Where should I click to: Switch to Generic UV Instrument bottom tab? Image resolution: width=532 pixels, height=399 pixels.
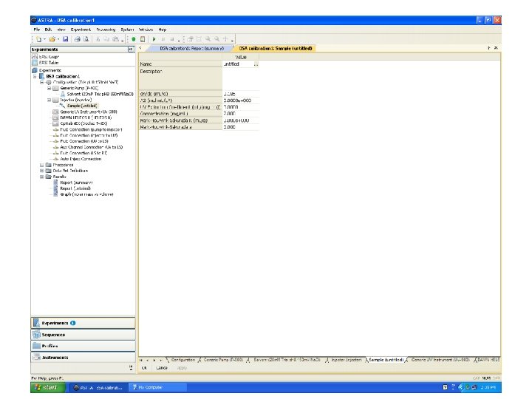(x=440, y=360)
